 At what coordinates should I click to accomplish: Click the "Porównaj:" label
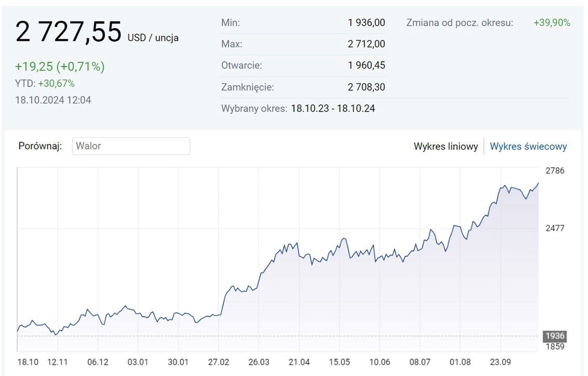pyautogui.click(x=40, y=146)
